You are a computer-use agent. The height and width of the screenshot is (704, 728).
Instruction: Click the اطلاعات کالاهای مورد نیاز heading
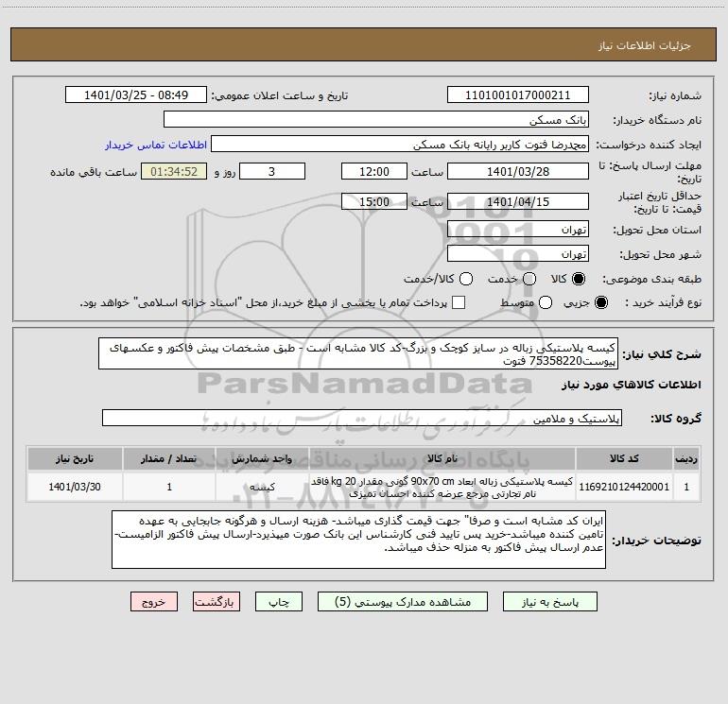tap(631, 385)
